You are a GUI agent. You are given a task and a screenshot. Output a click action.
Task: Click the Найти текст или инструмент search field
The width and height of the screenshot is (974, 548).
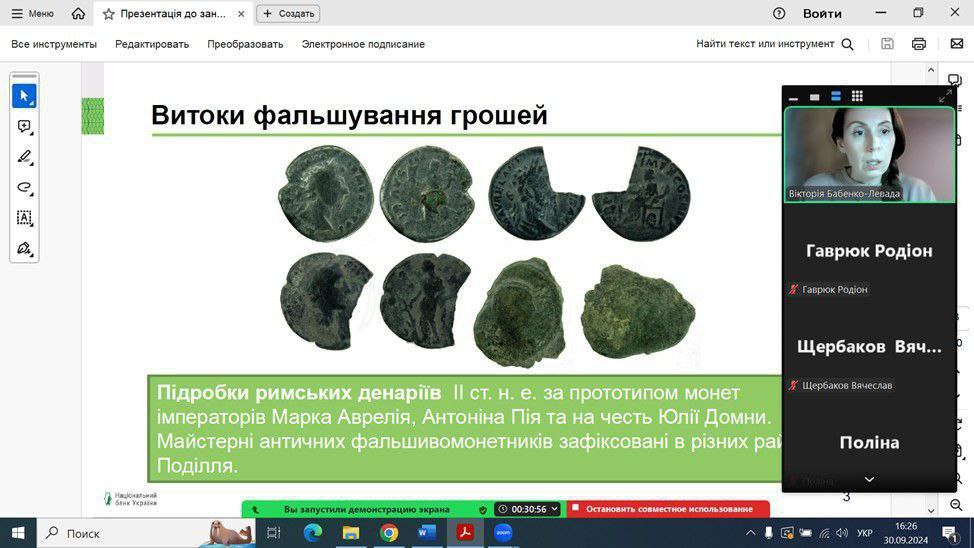click(775, 44)
